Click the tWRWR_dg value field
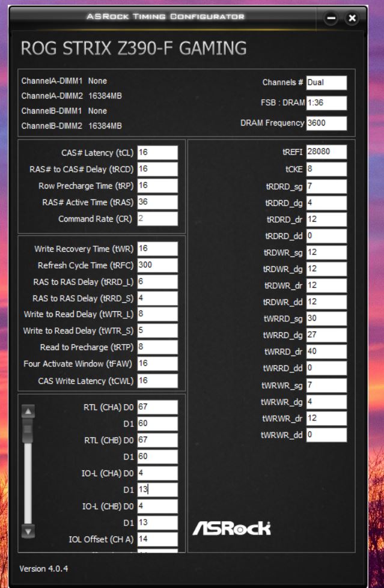This screenshot has width=384, height=588. pos(326,402)
